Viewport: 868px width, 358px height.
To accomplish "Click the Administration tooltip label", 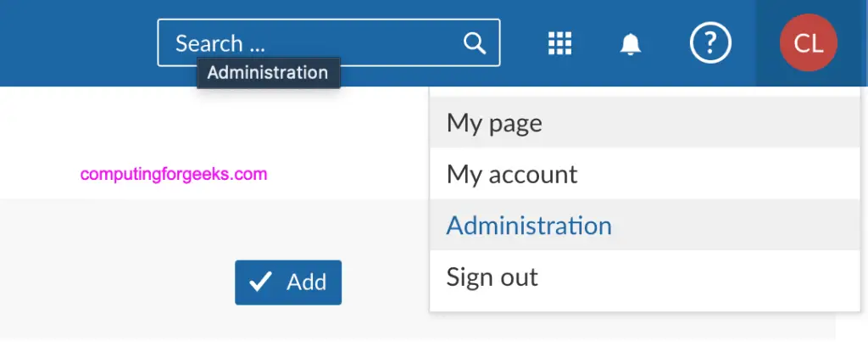I will (268, 73).
